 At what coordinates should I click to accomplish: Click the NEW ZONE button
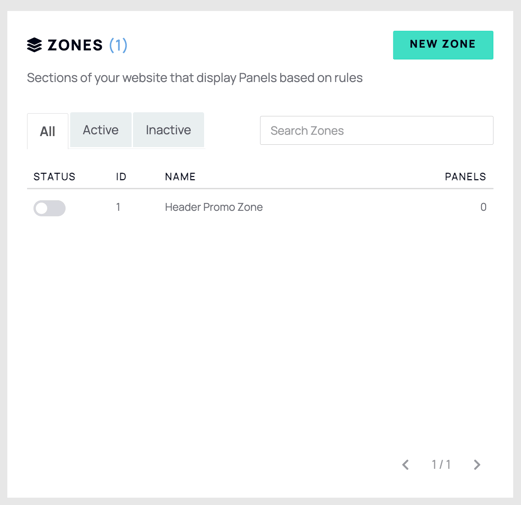click(443, 45)
